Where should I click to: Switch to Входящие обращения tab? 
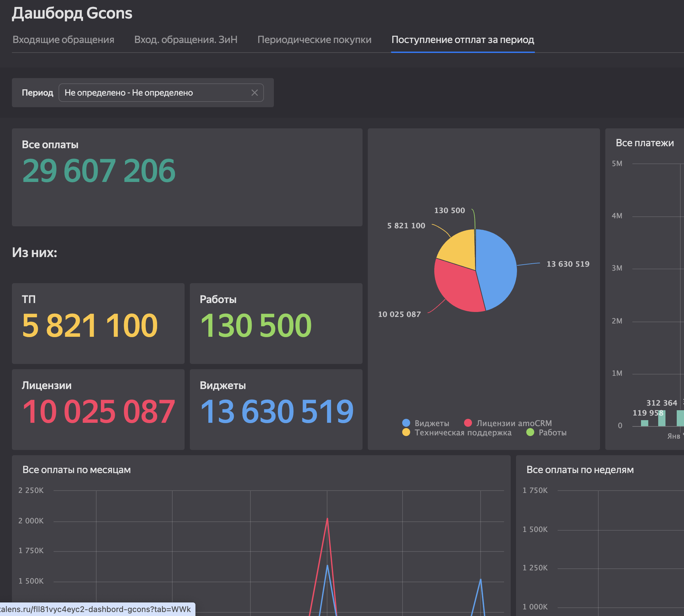pyautogui.click(x=63, y=40)
